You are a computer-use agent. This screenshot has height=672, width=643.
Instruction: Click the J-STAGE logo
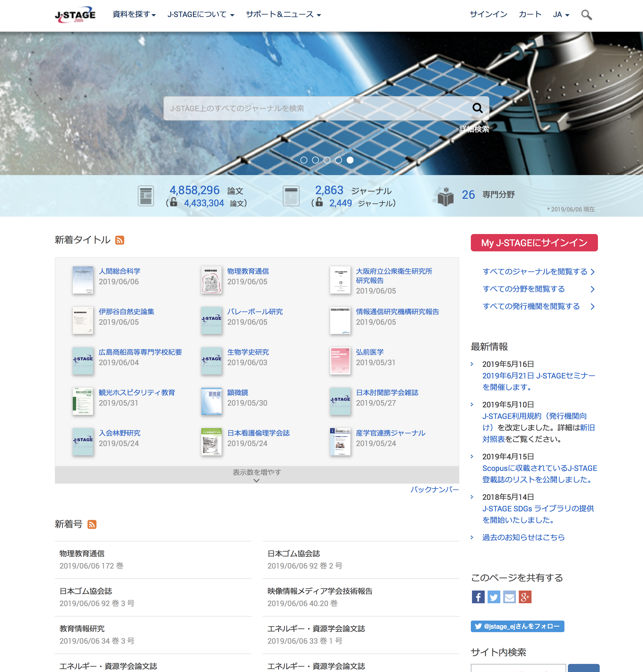click(x=75, y=15)
